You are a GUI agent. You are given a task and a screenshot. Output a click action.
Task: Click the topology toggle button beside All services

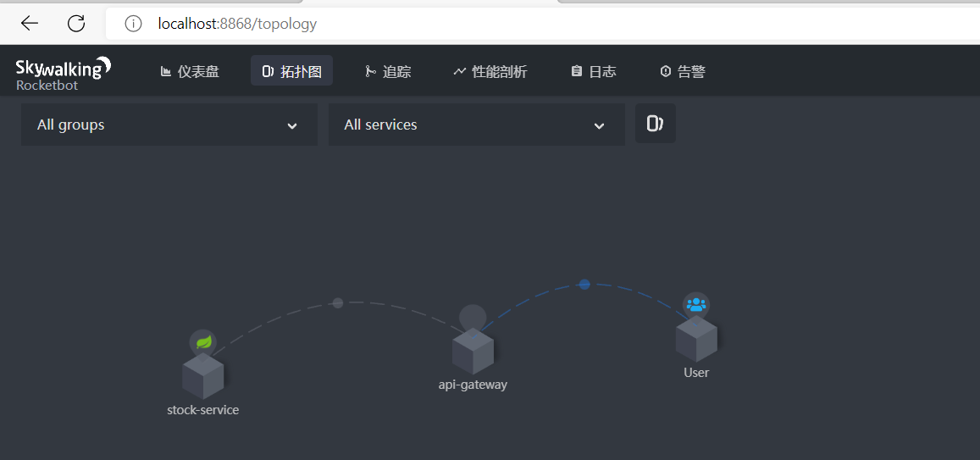click(x=655, y=124)
